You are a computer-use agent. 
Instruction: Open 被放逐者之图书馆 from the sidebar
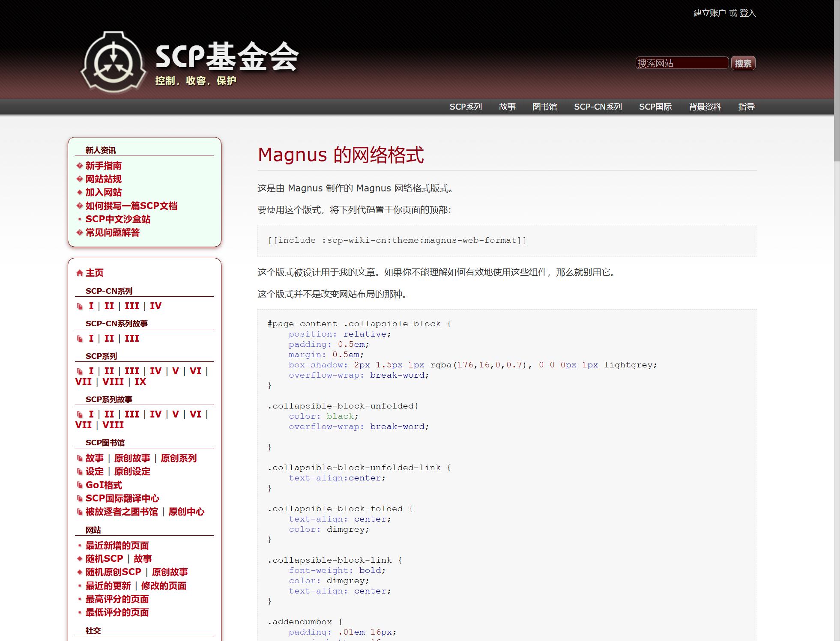tap(121, 512)
